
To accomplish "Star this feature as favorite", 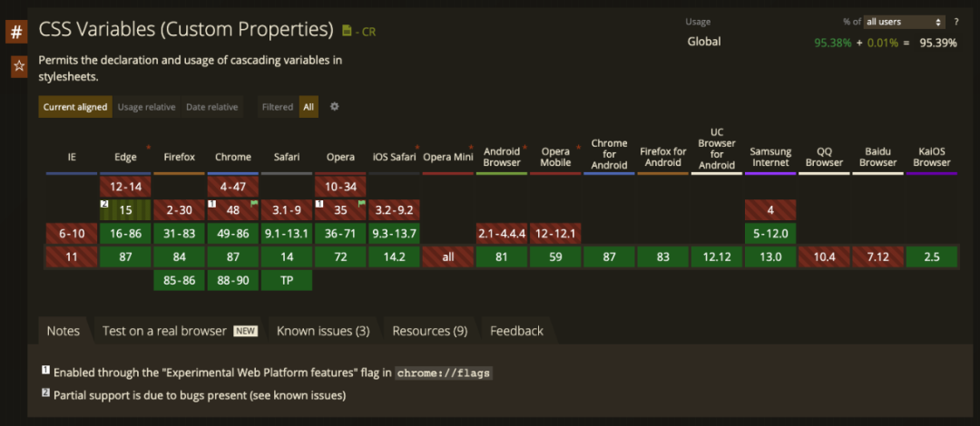I will pos(19,66).
